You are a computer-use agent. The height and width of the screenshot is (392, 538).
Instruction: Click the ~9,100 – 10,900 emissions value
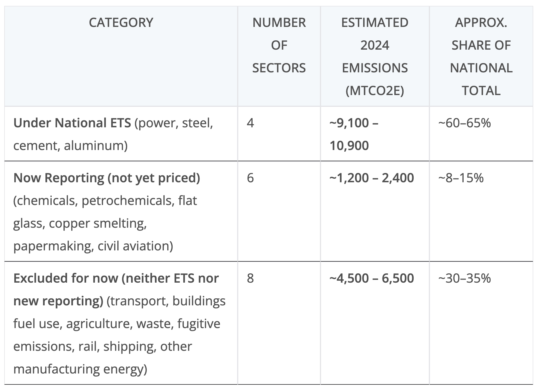pyautogui.click(x=354, y=134)
